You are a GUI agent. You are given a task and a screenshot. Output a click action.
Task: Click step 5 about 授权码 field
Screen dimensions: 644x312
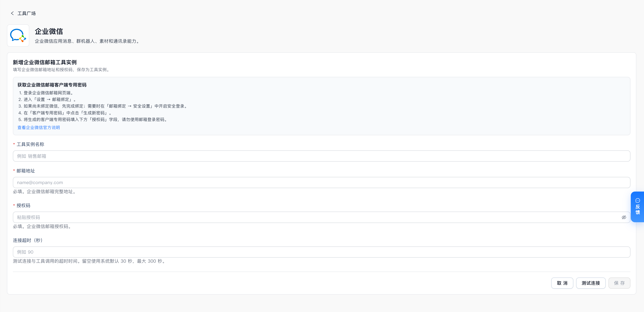click(93, 119)
